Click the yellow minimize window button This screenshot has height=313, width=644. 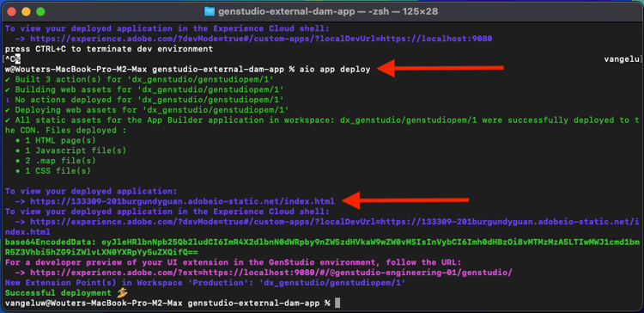[x=27, y=11]
